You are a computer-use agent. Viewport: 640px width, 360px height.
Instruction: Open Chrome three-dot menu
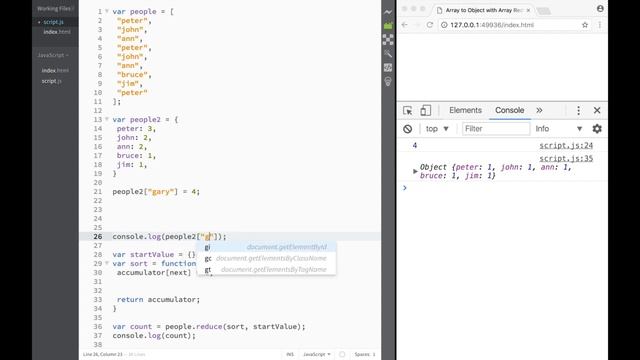pos(600,25)
